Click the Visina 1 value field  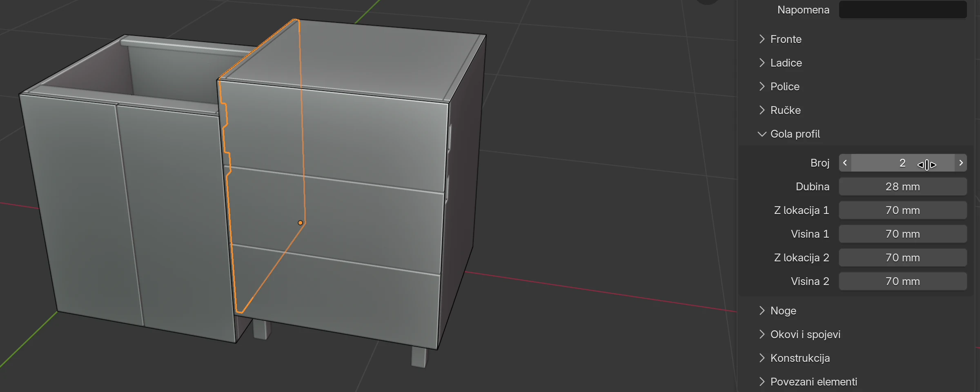click(903, 234)
